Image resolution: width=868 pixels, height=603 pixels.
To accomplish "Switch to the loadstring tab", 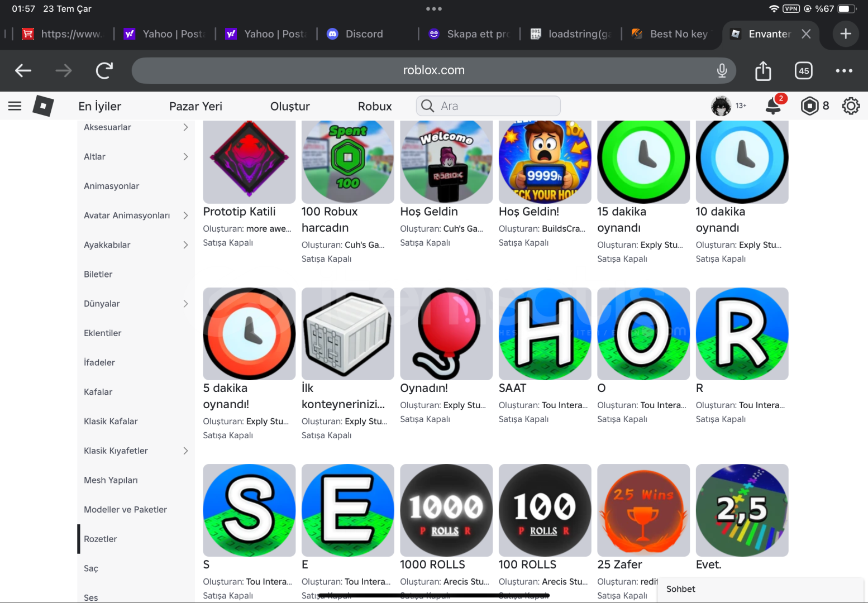I will [570, 34].
